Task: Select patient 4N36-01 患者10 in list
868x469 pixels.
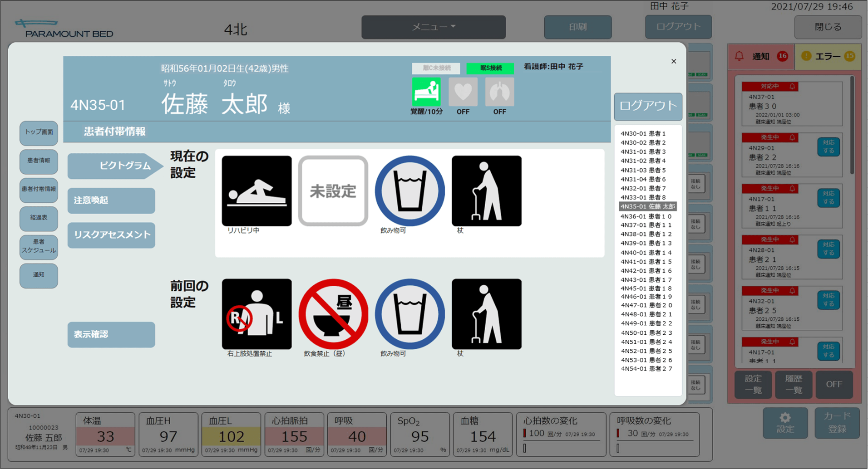Action: click(646, 216)
